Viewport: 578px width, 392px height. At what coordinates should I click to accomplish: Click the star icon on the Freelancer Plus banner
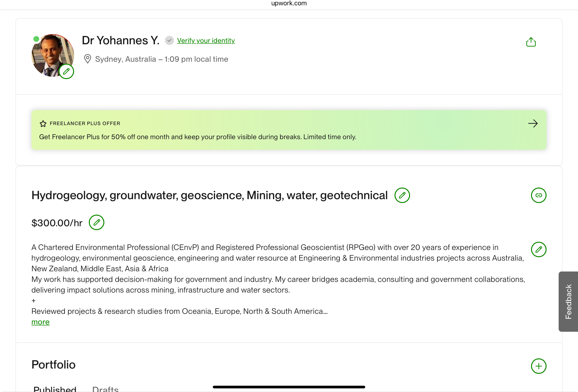[43, 124]
